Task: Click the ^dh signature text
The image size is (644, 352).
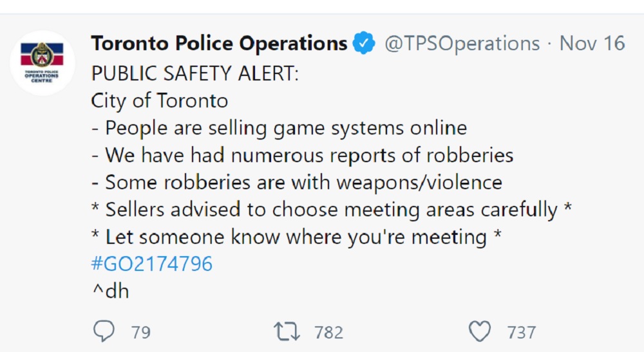Action: pos(111,291)
